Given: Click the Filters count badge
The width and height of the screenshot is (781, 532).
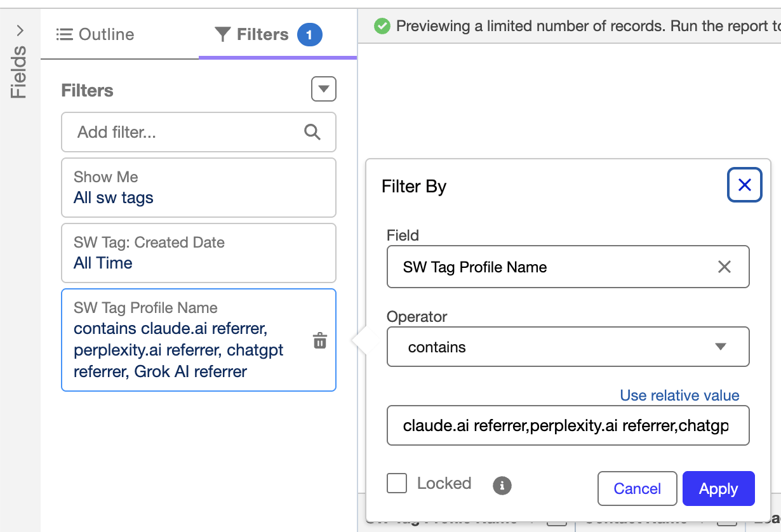Looking at the screenshot, I should pyautogui.click(x=309, y=35).
